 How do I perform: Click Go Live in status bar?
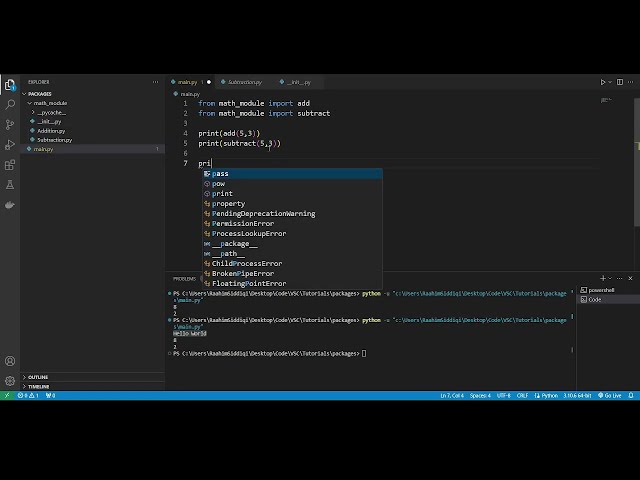tap(609, 396)
